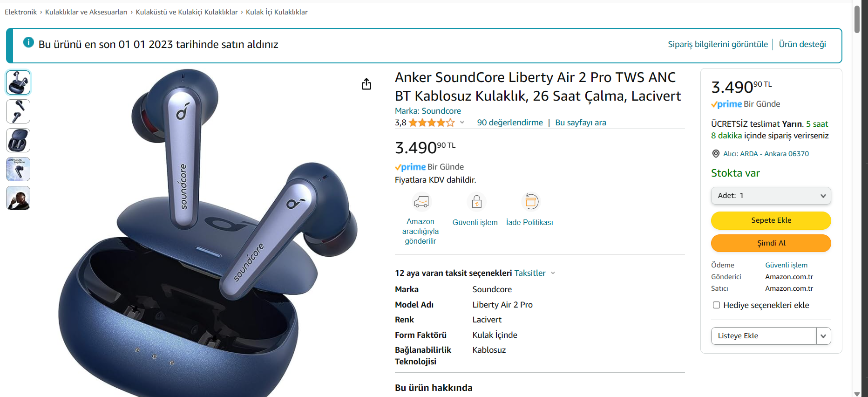Select the last thumbnail with person

(18, 198)
